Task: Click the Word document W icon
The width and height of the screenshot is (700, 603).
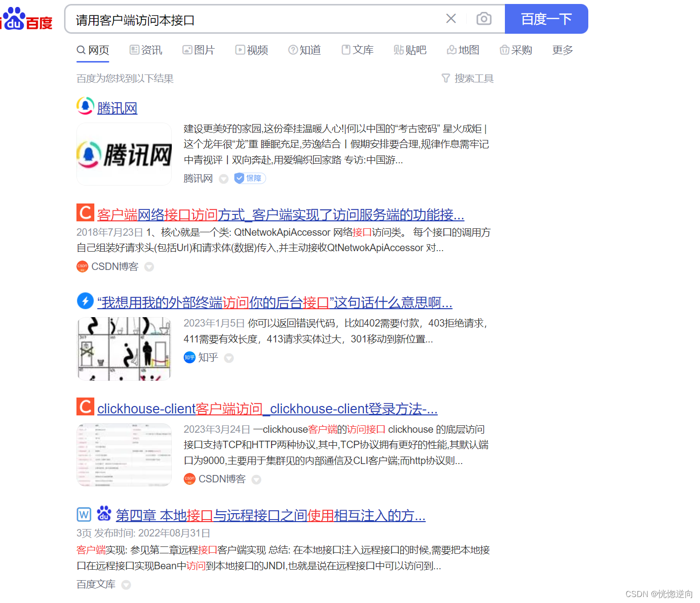Action: 84,515
